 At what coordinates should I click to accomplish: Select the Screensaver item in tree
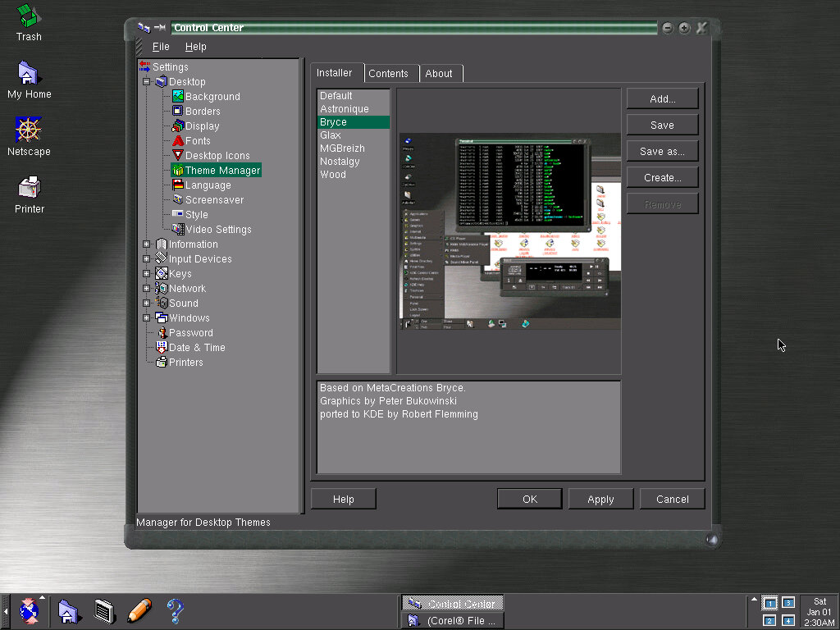click(x=213, y=200)
